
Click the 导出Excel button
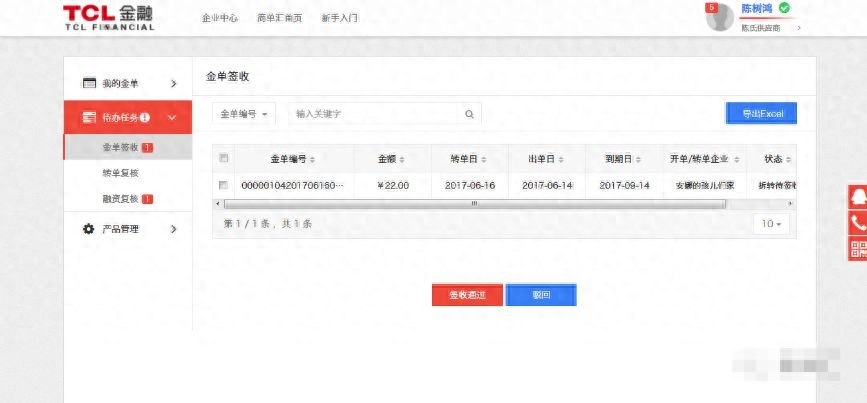click(761, 113)
